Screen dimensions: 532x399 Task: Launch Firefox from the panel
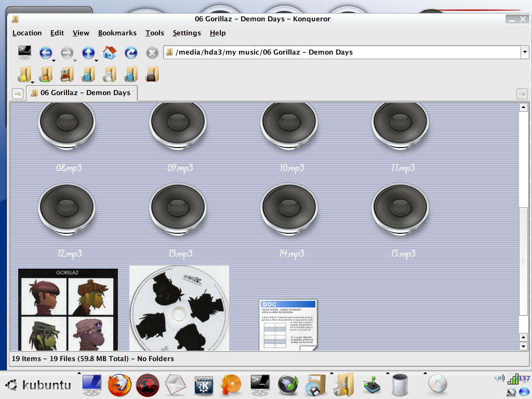[x=119, y=385]
